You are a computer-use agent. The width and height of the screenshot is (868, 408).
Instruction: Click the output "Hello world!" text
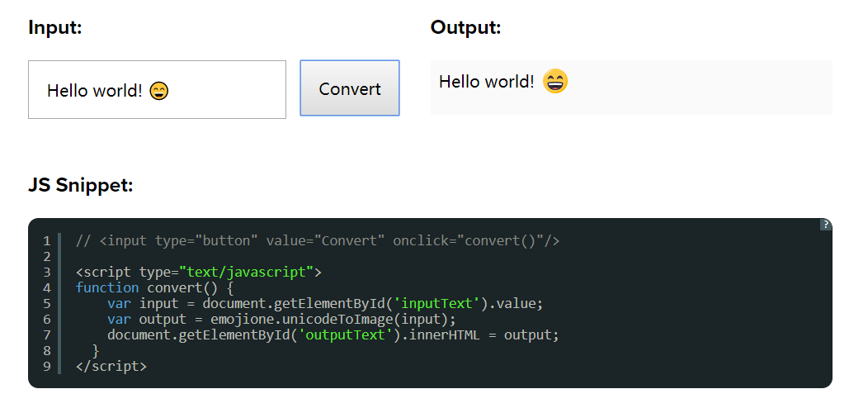pos(486,82)
